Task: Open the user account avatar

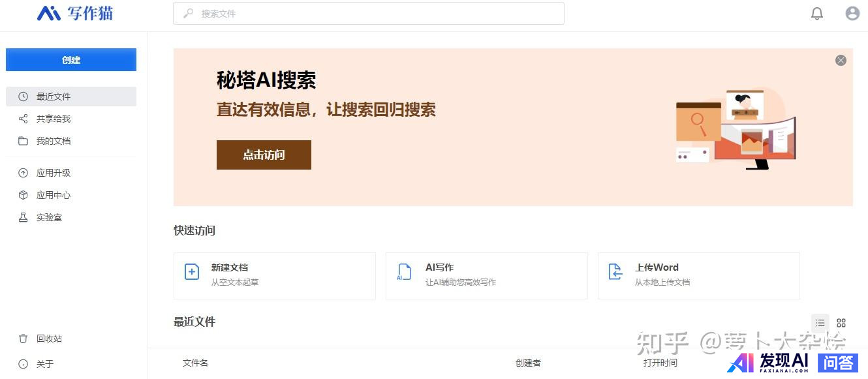Action: coord(852,13)
